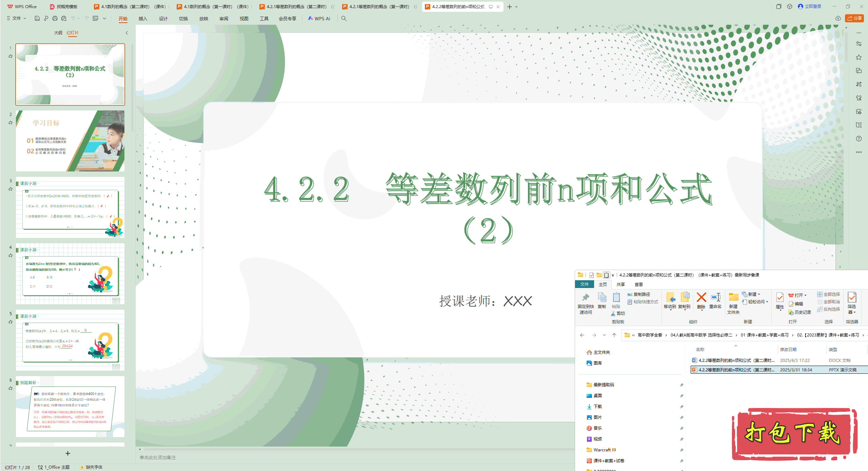Viewport: 868px width, 471px height.
Task: Click the Redo arrow icon
Action: pos(87,18)
